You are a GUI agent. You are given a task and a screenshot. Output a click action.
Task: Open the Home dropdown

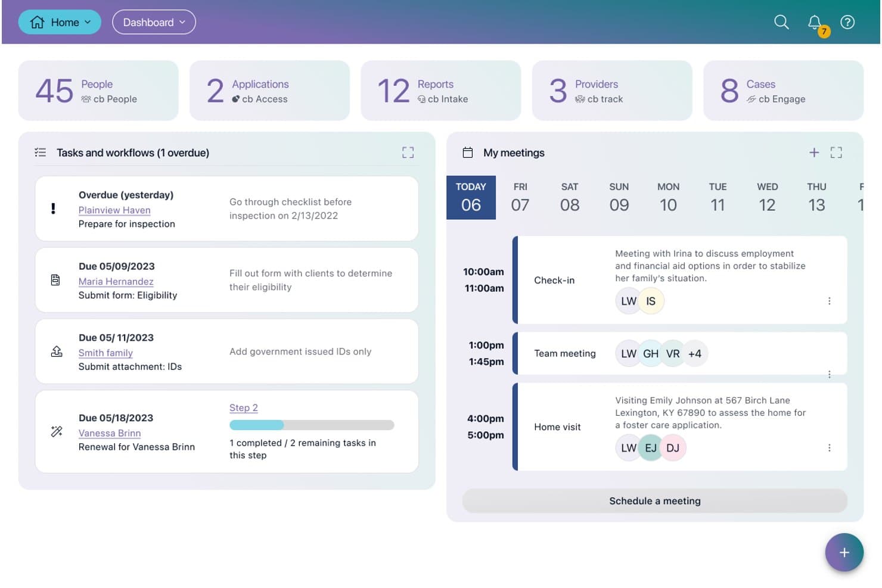(60, 22)
